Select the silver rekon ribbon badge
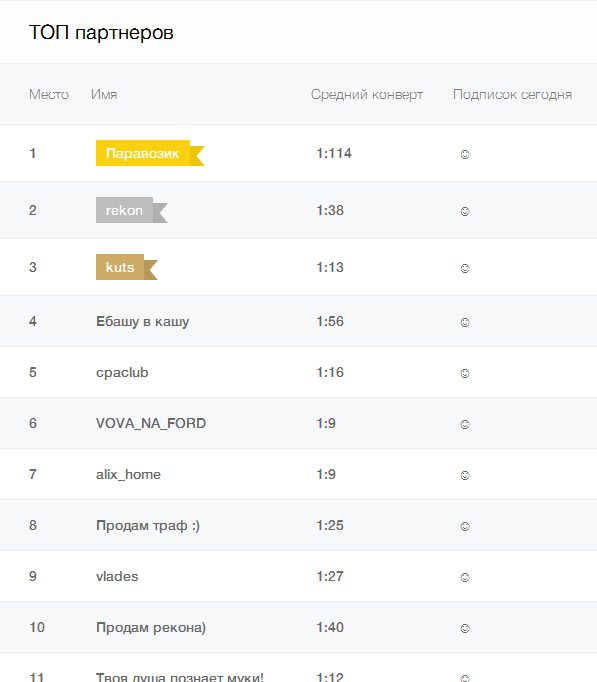This screenshot has width=597, height=682. [x=132, y=210]
